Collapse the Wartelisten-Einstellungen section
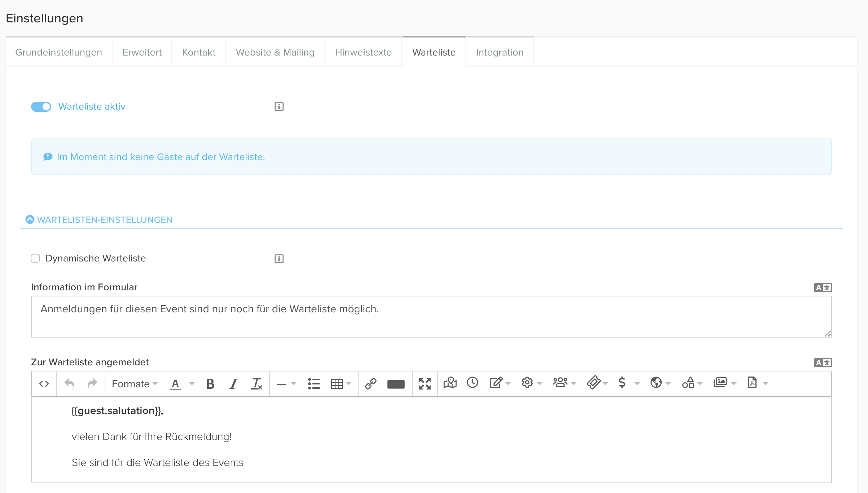 tap(30, 220)
